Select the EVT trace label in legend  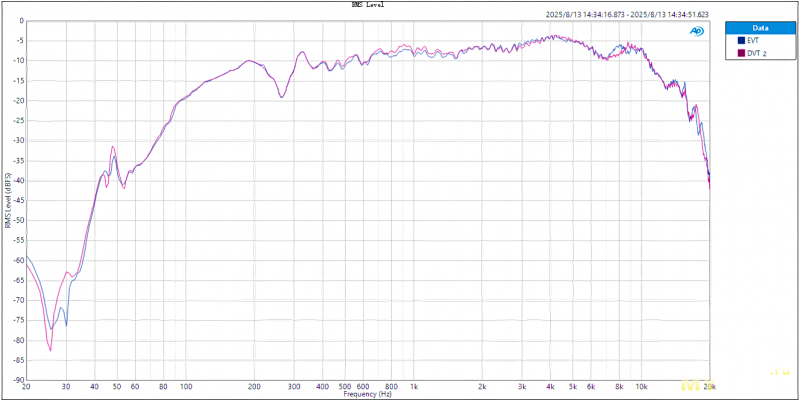(x=753, y=40)
